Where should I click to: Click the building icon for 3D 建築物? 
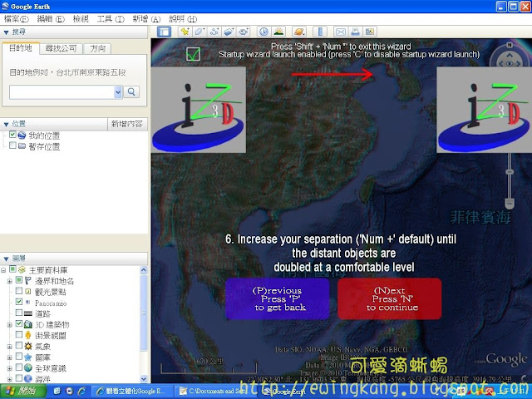point(27,324)
